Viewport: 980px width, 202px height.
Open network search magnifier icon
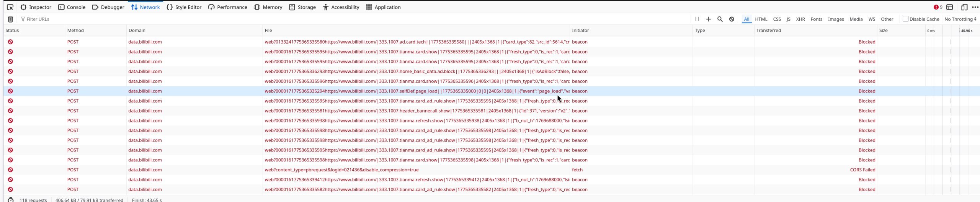pos(720,19)
